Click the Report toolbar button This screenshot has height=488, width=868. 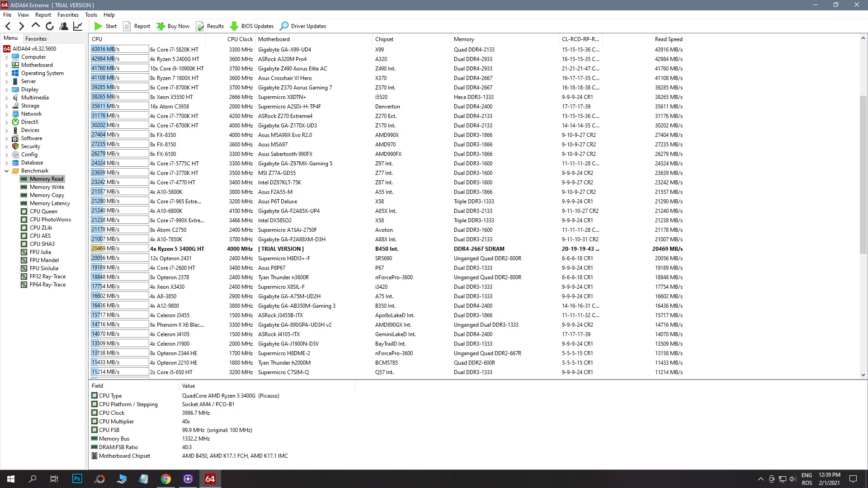137,26
